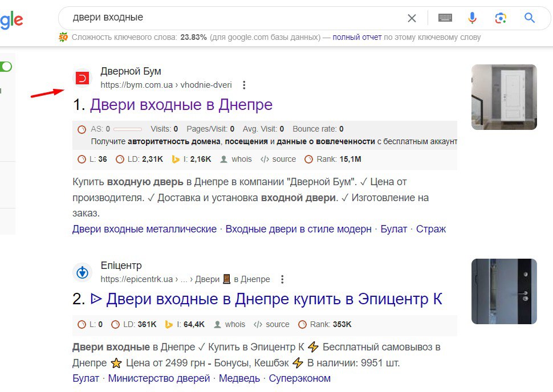The width and height of the screenshot is (553, 392).
Task: Open result 'Двери входные в Днепре'
Action: point(181,105)
